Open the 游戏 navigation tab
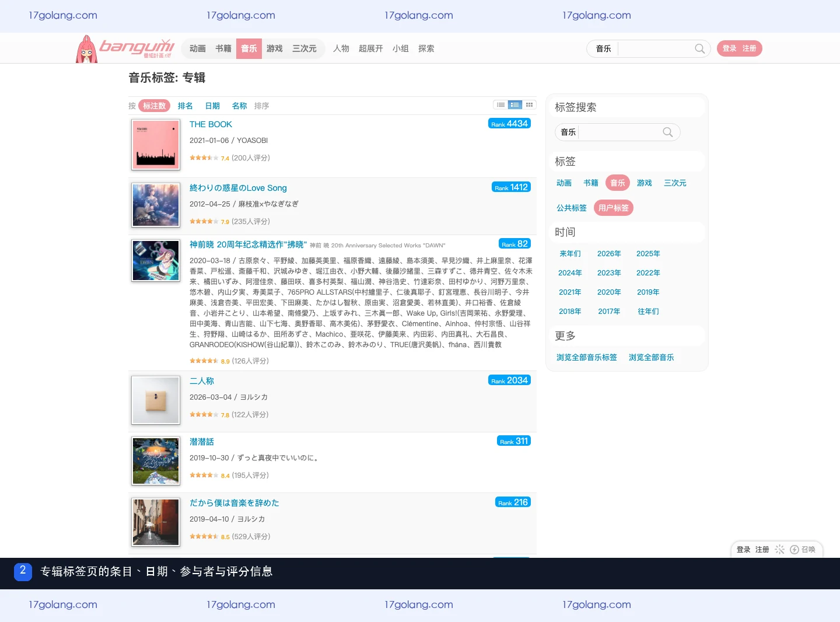Viewport: 840px width, 622px height. (275, 48)
